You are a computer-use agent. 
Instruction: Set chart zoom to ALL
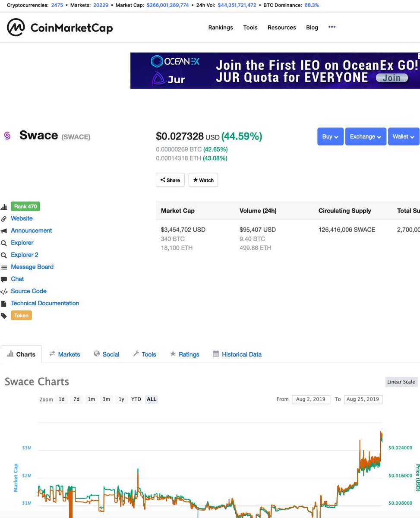152,399
